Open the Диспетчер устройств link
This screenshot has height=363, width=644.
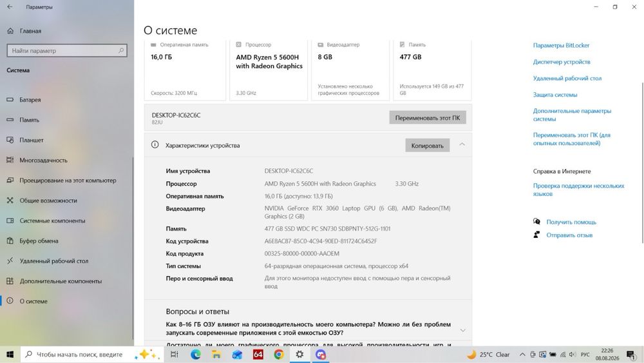point(562,62)
